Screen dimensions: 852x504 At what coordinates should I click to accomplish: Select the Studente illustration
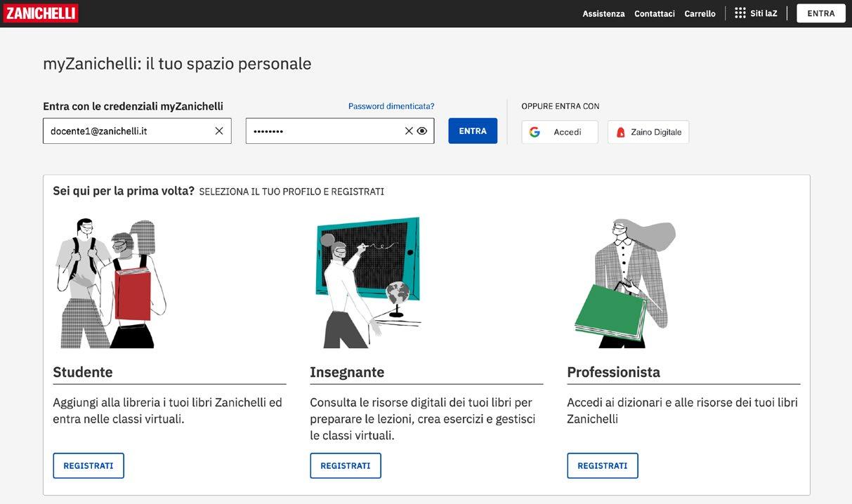(111, 283)
